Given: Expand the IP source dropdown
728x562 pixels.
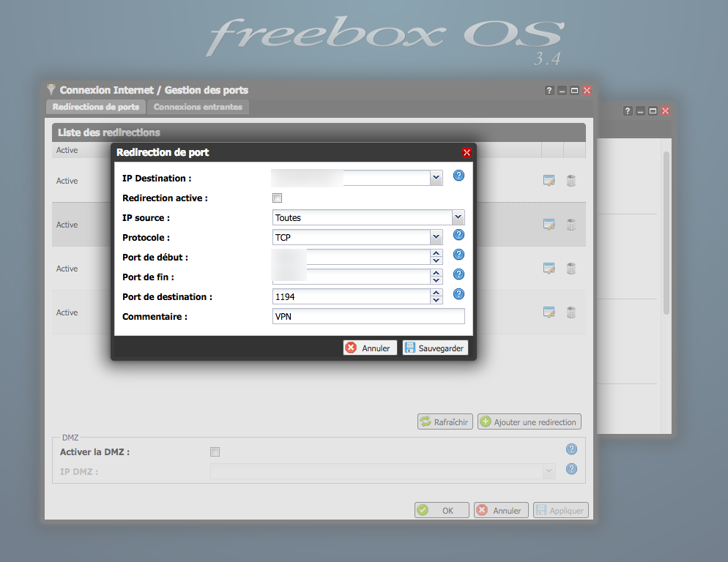Looking at the screenshot, I should pos(458,217).
